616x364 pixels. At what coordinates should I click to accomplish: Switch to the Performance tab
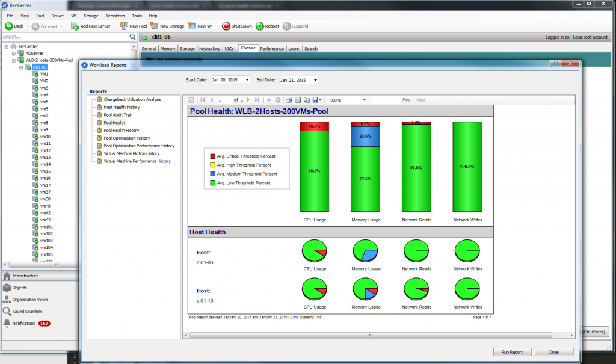pos(272,49)
